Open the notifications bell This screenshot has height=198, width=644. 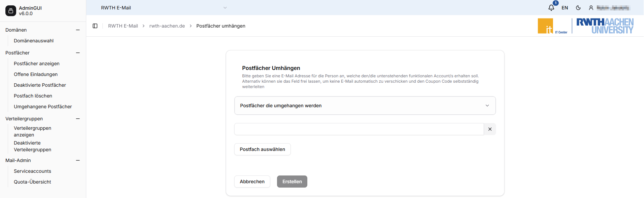551,8
